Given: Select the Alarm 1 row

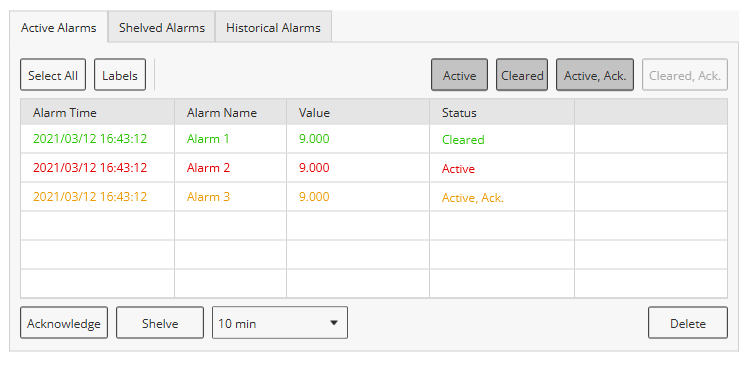Looking at the screenshot, I should pos(374,139).
